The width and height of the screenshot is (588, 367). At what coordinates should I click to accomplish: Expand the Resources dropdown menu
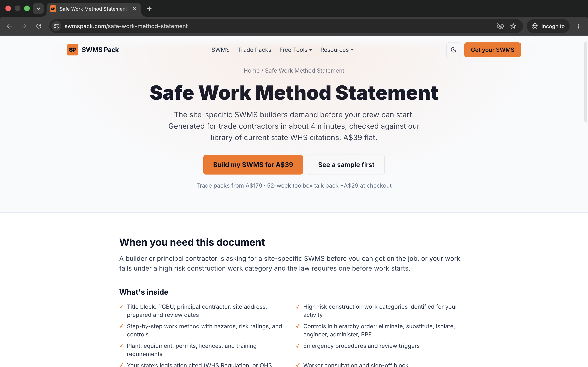337,50
